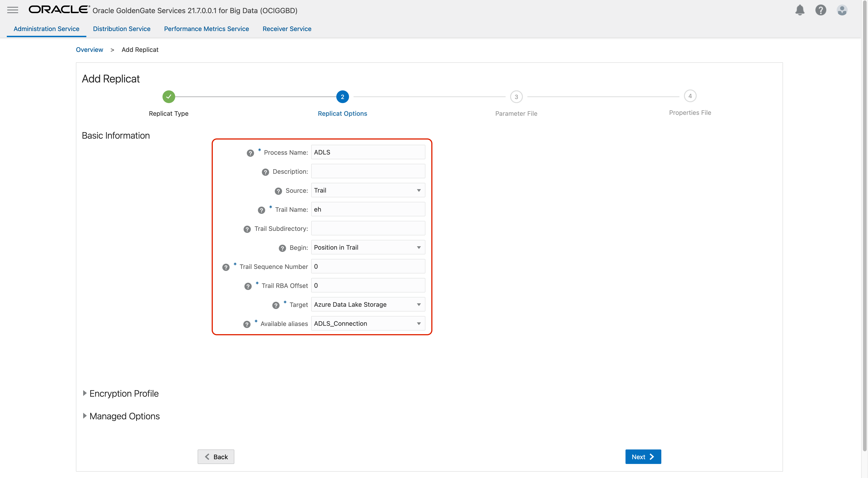
Task: Follow the Overview breadcrumb link
Action: click(x=89, y=50)
